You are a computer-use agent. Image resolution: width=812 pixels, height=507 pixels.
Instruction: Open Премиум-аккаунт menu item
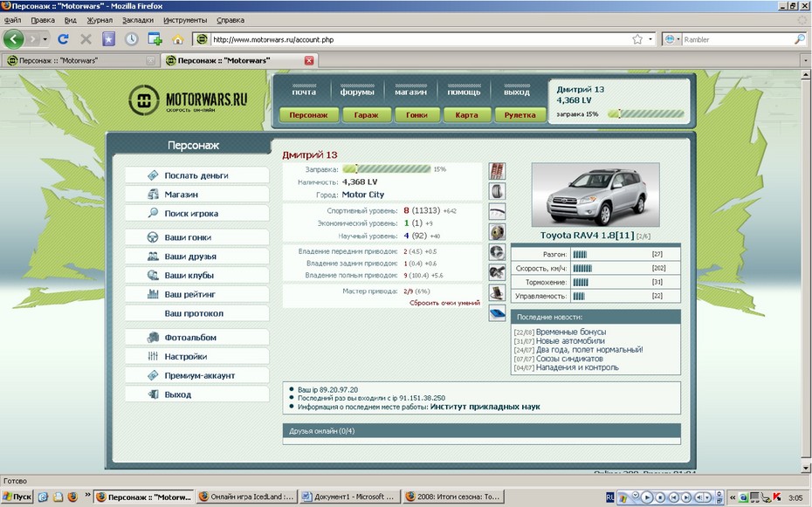tap(196, 375)
